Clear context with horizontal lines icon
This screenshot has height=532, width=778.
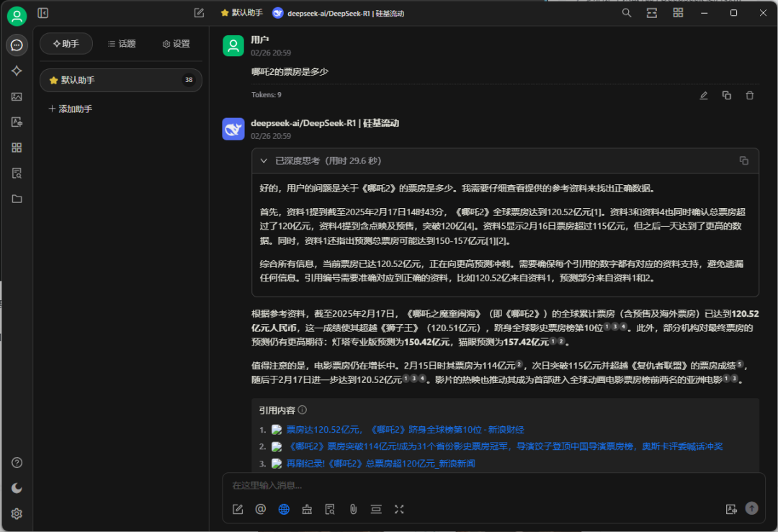[x=376, y=509]
